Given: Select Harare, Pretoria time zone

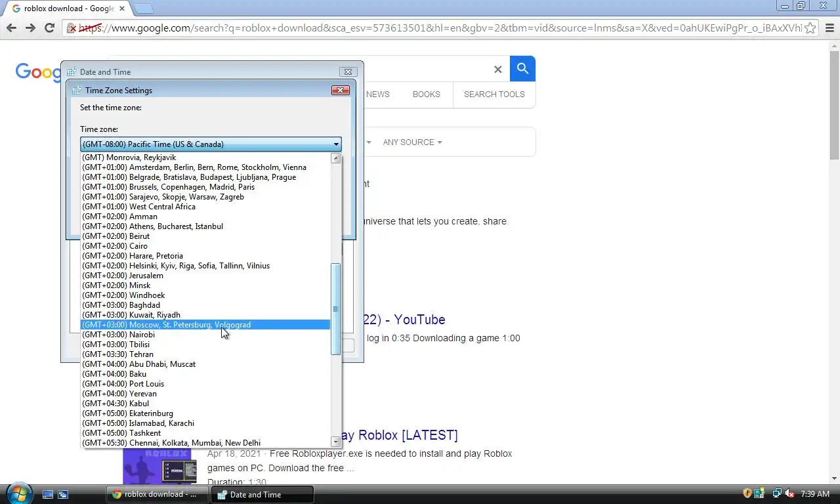Looking at the screenshot, I should tap(205, 256).
